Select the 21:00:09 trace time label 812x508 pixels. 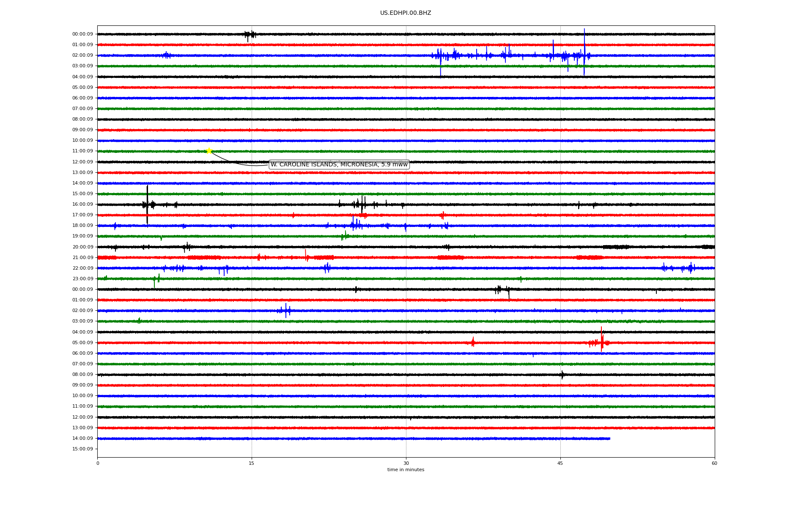coord(82,257)
